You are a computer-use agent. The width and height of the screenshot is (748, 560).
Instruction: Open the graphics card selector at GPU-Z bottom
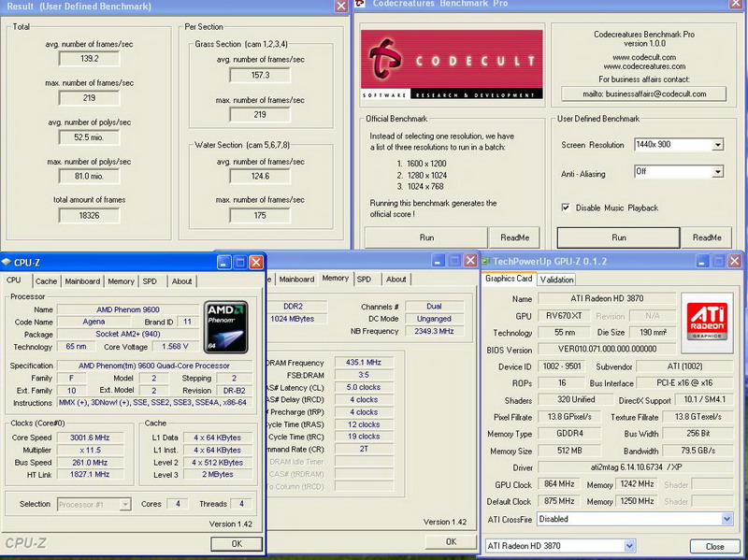click(x=628, y=546)
